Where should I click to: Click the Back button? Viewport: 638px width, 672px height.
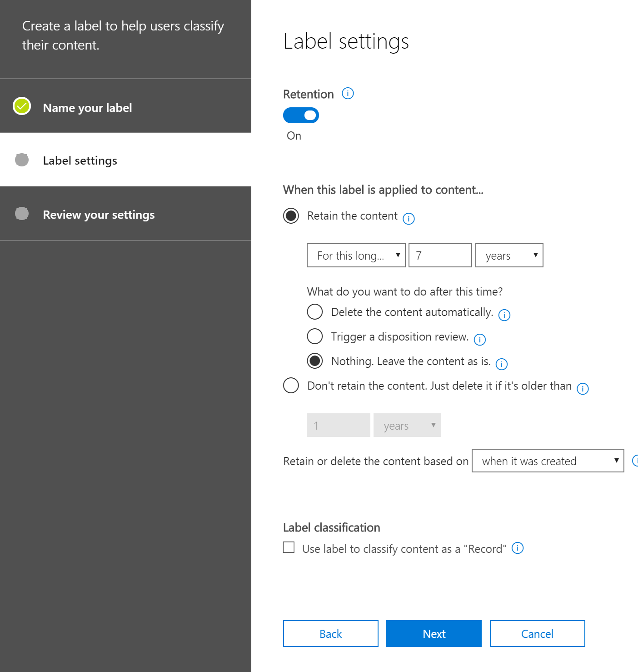(x=330, y=634)
